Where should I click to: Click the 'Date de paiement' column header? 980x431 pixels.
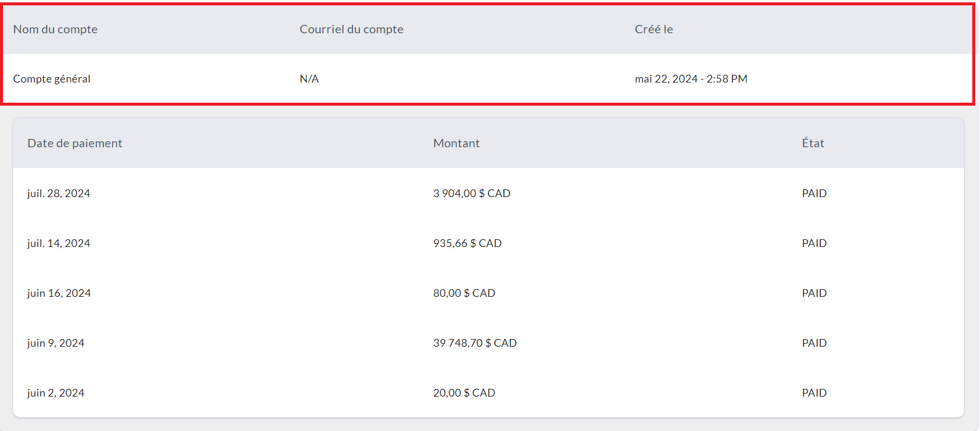pyautogui.click(x=75, y=143)
